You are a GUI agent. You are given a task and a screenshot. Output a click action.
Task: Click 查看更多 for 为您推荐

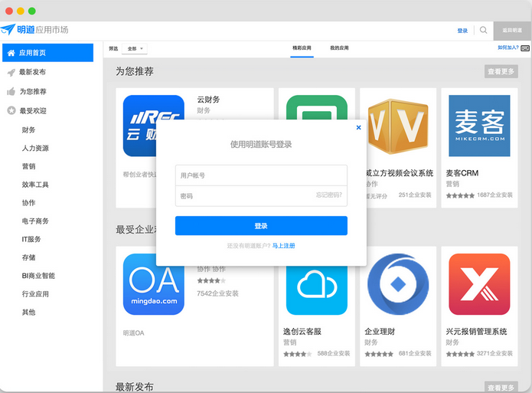click(x=501, y=71)
